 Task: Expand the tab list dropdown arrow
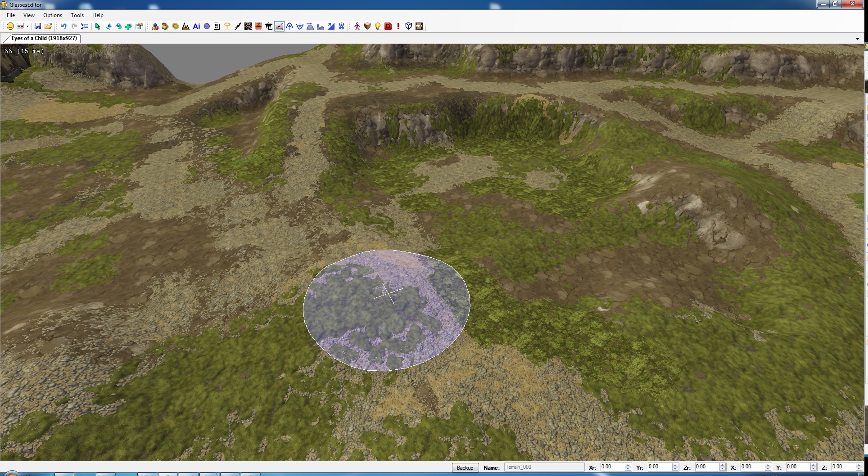857,39
